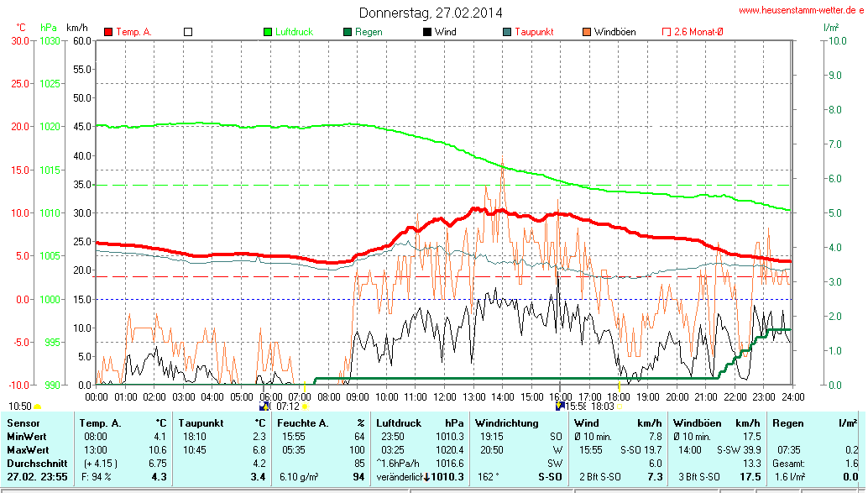Click the '1030' label on the hPa axis
The width and height of the screenshot is (868, 493).
(50, 40)
